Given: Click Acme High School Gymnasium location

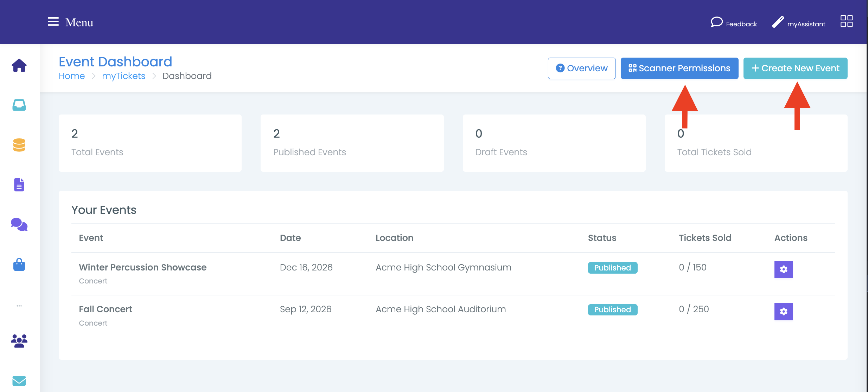Looking at the screenshot, I should (443, 267).
